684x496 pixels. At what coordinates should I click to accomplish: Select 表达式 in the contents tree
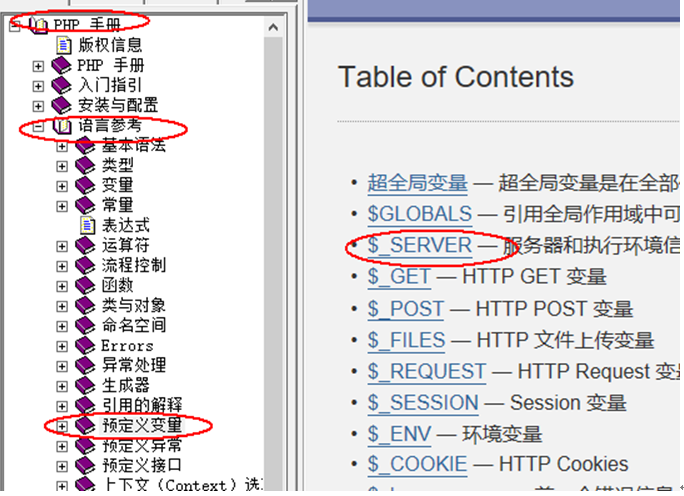[126, 226]
